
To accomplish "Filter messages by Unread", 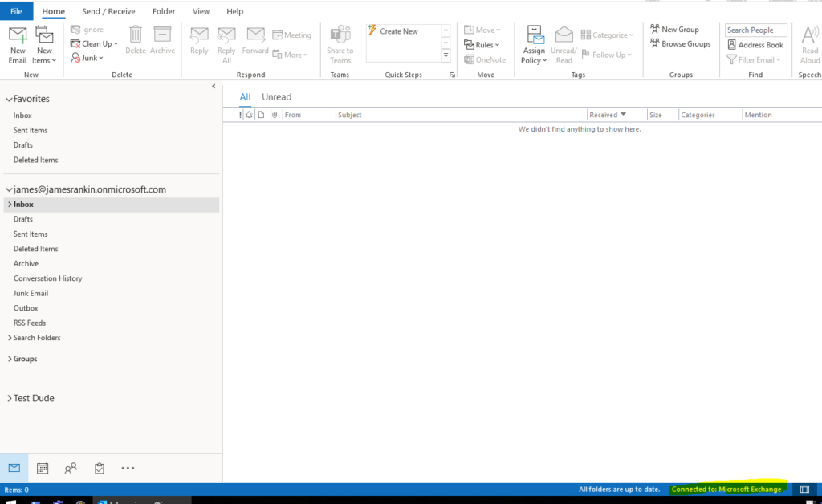I will tap(276, 97).
